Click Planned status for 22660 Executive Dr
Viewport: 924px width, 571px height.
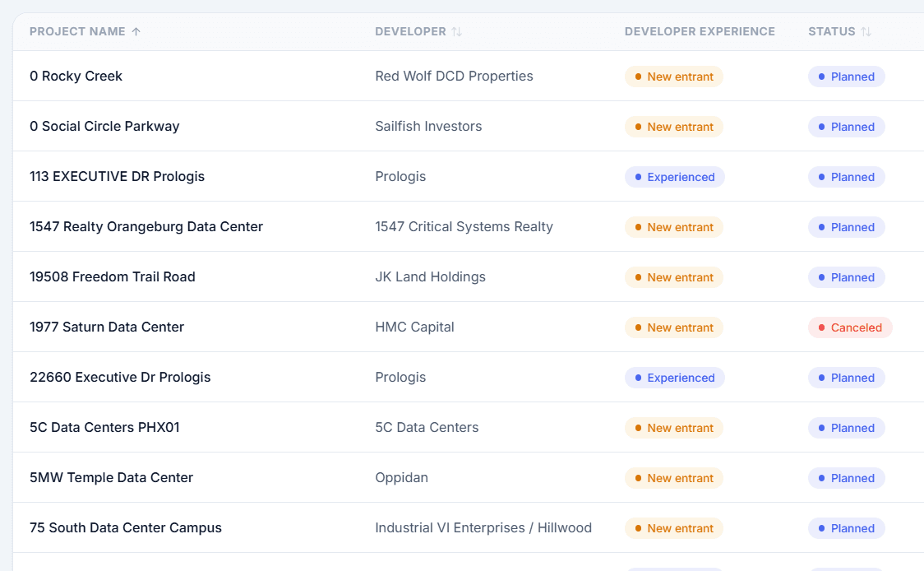846,378
